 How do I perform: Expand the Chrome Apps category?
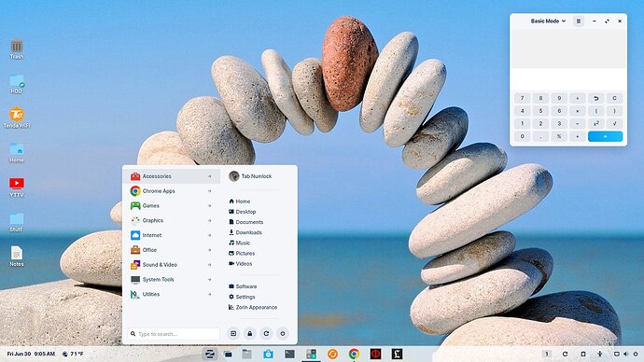[x=172, y=191]
